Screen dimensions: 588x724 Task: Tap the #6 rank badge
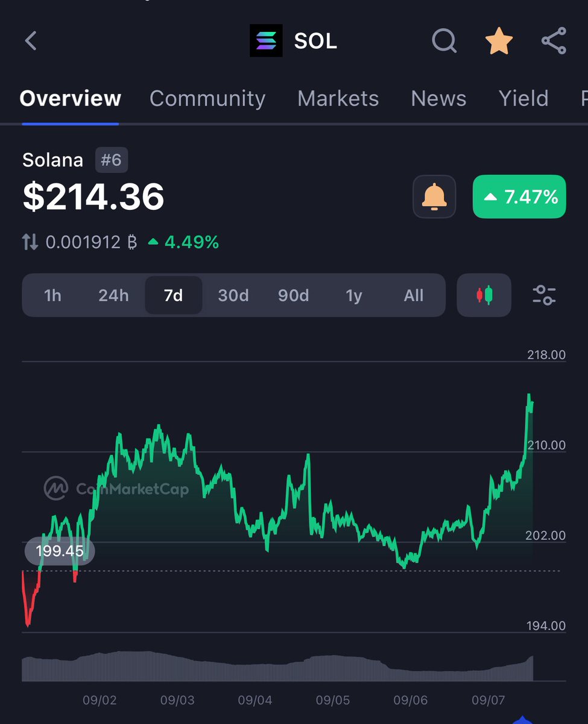point(112,160)
